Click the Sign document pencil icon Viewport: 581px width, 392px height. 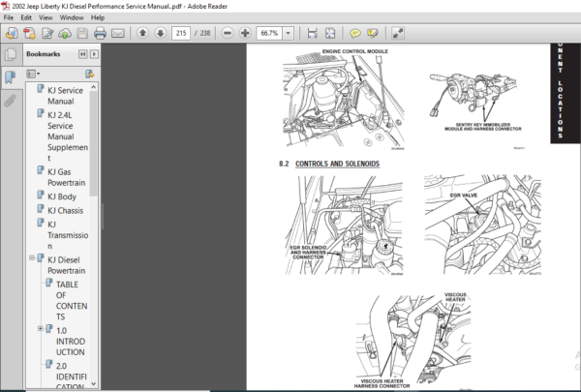[47, 33]
